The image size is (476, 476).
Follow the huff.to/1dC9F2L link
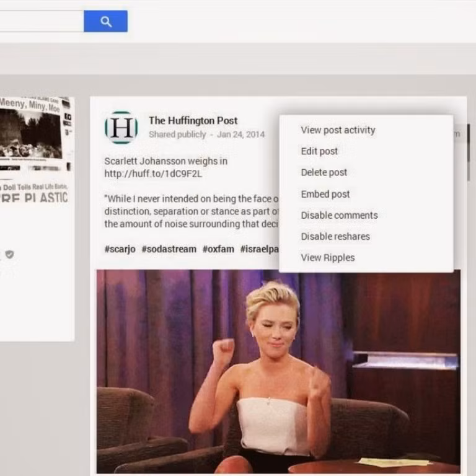point(153,174)
